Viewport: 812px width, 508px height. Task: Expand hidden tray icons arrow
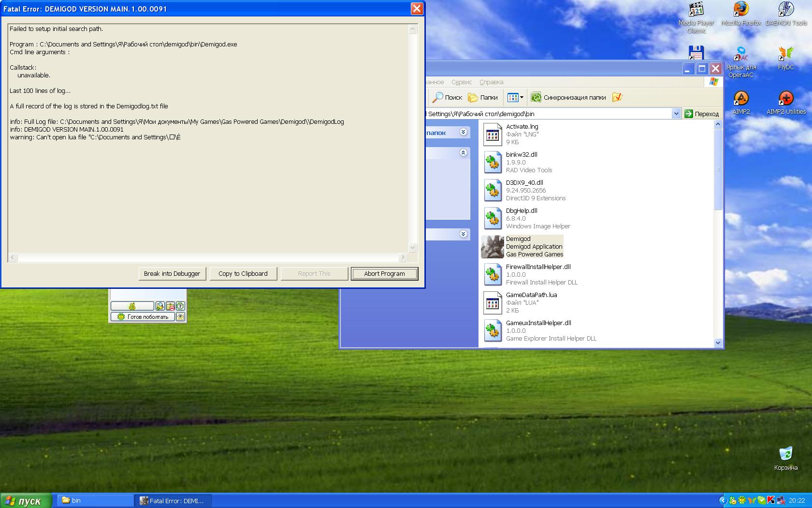(x=723, y=501)
